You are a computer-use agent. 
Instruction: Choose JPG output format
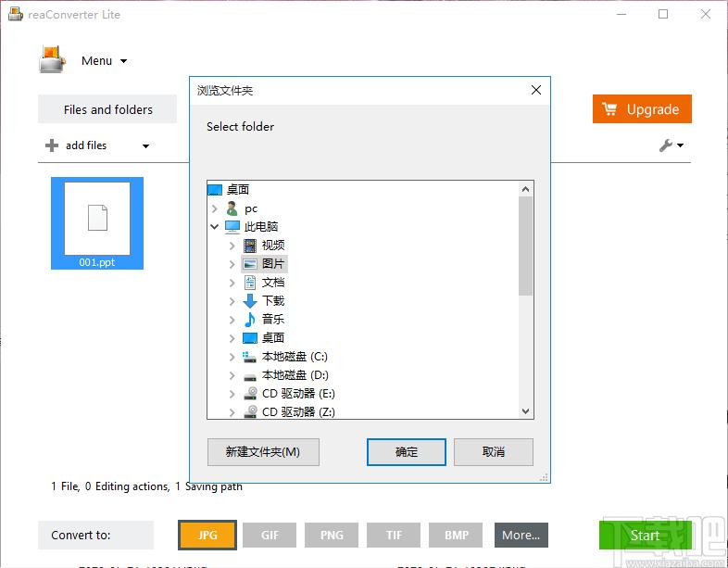point(207,535)
